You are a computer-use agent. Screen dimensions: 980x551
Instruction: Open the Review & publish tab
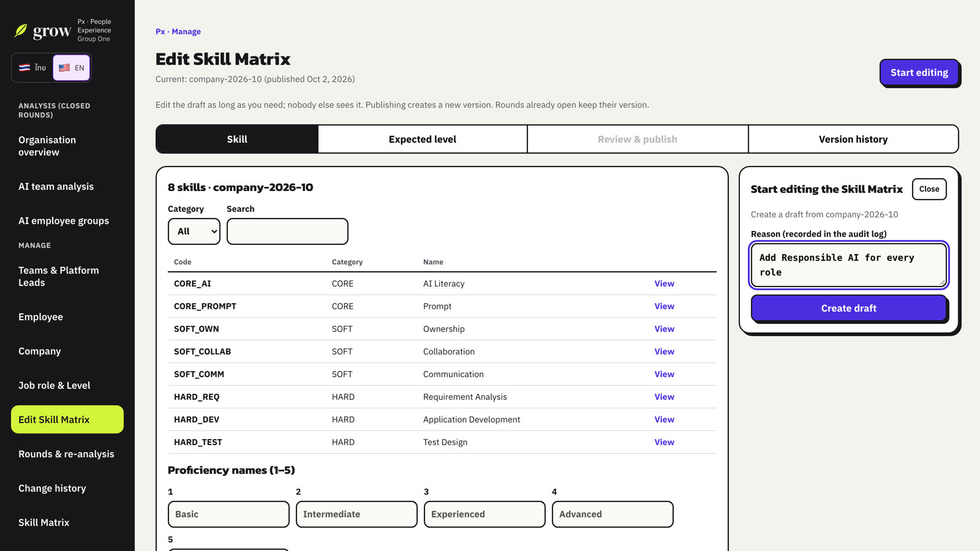(x=638, y=139)
